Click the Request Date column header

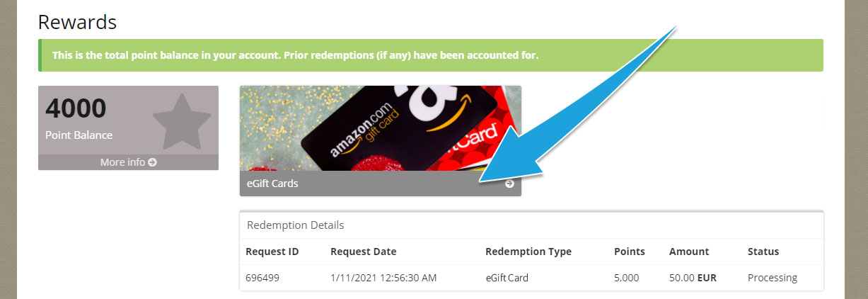coord(364,252)
